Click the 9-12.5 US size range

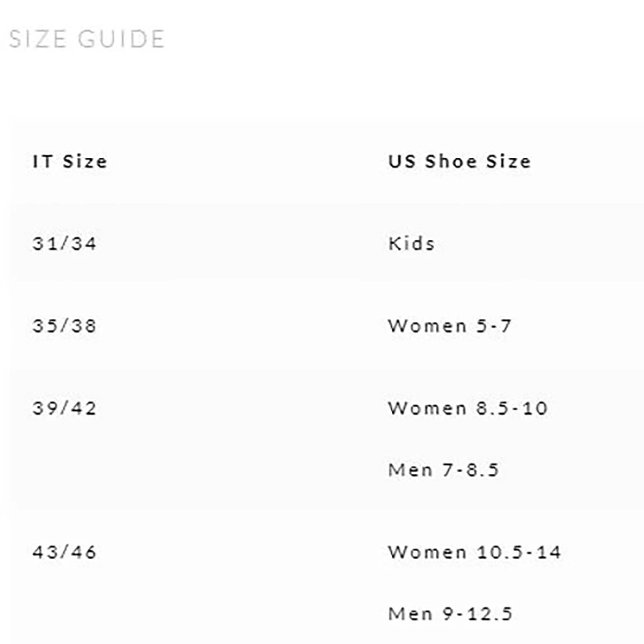tap(478, 613)
